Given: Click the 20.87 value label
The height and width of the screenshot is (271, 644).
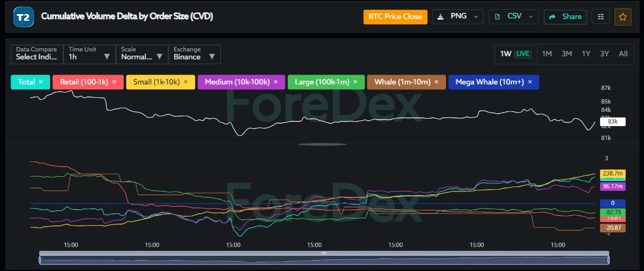Looking at the screenshot, I should coord(613,228).
